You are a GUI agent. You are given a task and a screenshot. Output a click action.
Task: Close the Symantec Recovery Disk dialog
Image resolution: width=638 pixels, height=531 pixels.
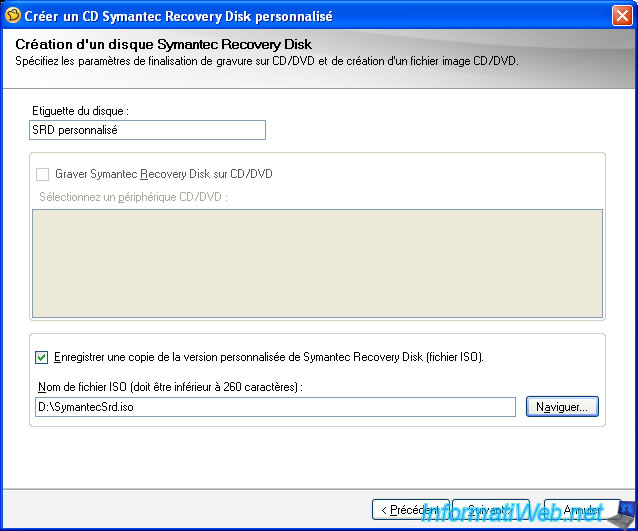622,16
